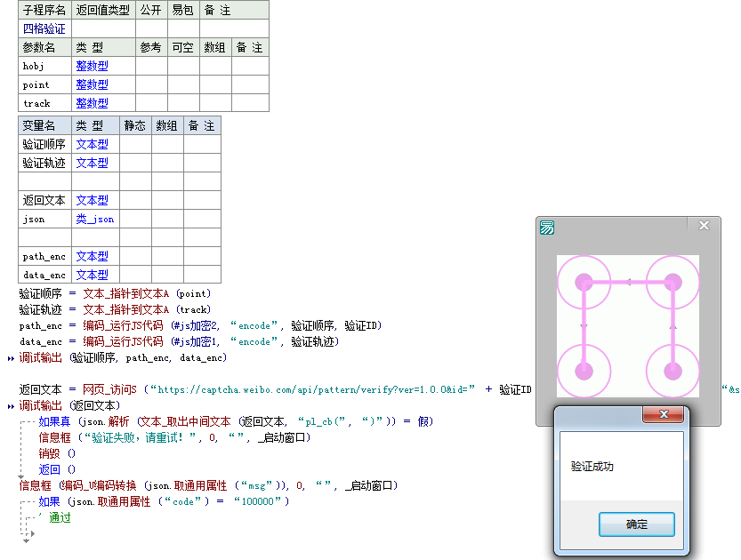Click the bottom-left pattern dot
The image size is (741, 560).
point(584,371)
